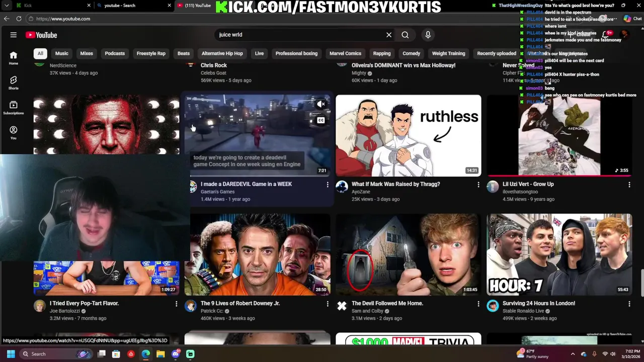This screenshot has height=362, width=644.
Task: Click the HOUR: 7 London video thumbnail
Action: [x=559, y=255]
